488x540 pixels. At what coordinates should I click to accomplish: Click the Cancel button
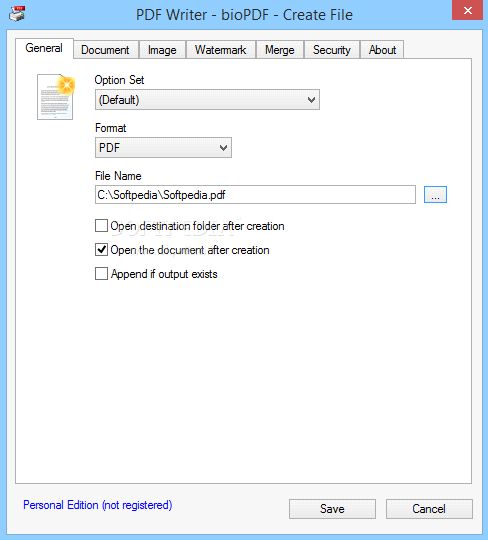429,509
